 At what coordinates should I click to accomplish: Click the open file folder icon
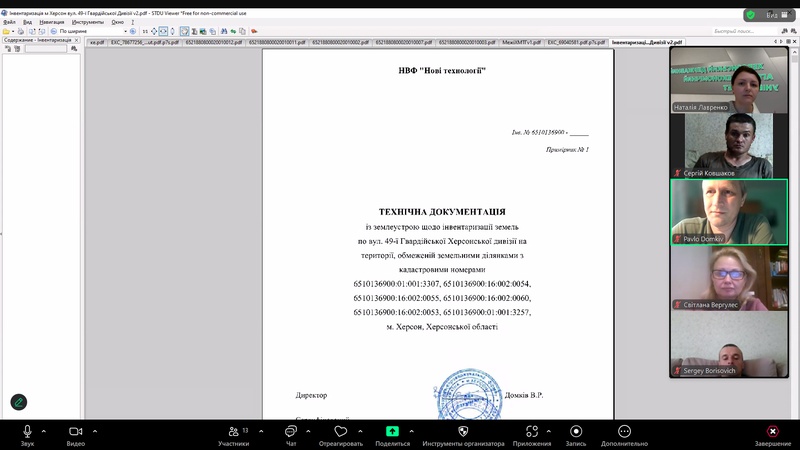6,31
